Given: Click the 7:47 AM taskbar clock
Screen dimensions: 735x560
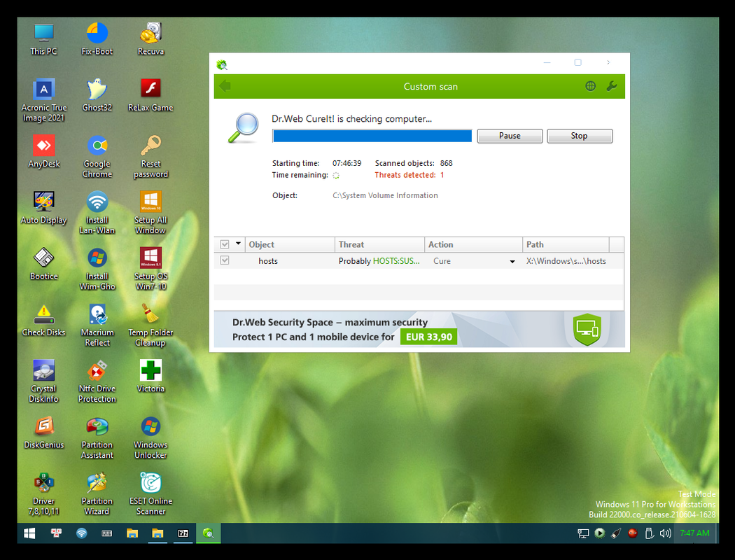Looking at the screenshot, I should pyautogui.click(x=694, y=533).
